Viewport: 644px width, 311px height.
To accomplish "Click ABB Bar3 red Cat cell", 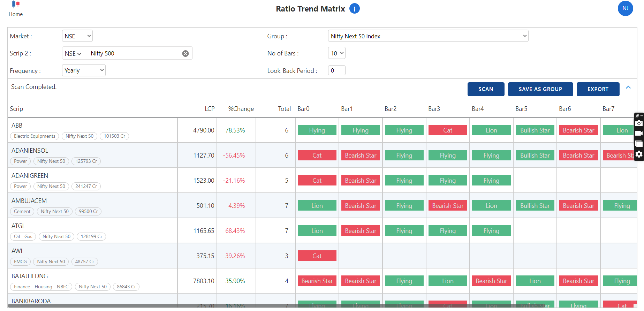I will coord(448,130).
